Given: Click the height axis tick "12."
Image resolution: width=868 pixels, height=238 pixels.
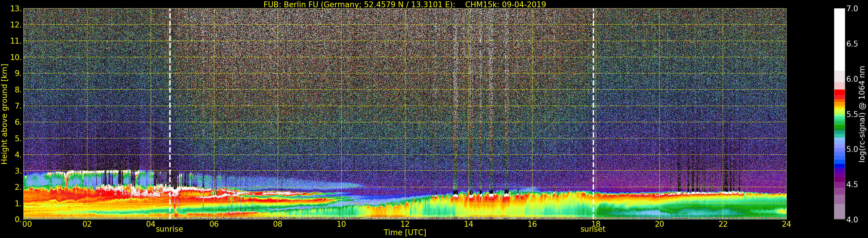Looking at the screenshot, I should [16, 25].
